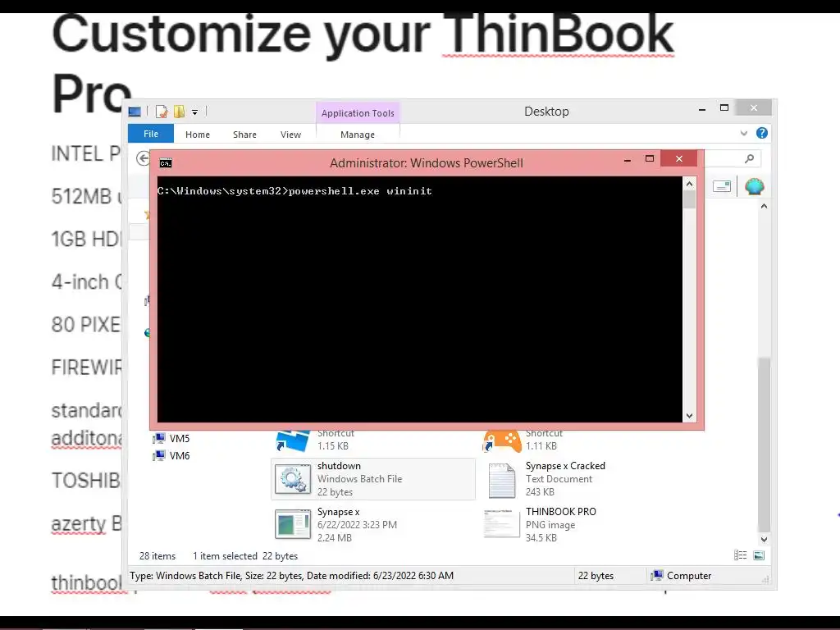
Task: Click 'THINBOOK PRO' file name
Action: (561, 512)
